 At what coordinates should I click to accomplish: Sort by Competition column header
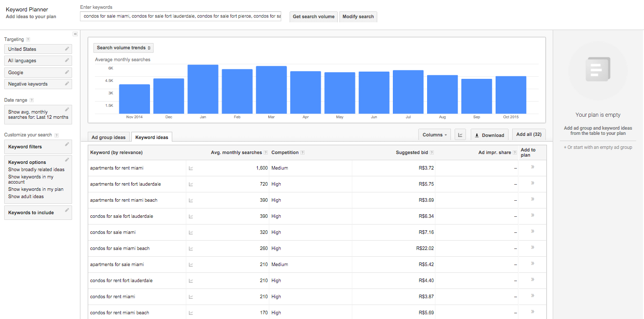pyautogui.click(x=285, y=152)
